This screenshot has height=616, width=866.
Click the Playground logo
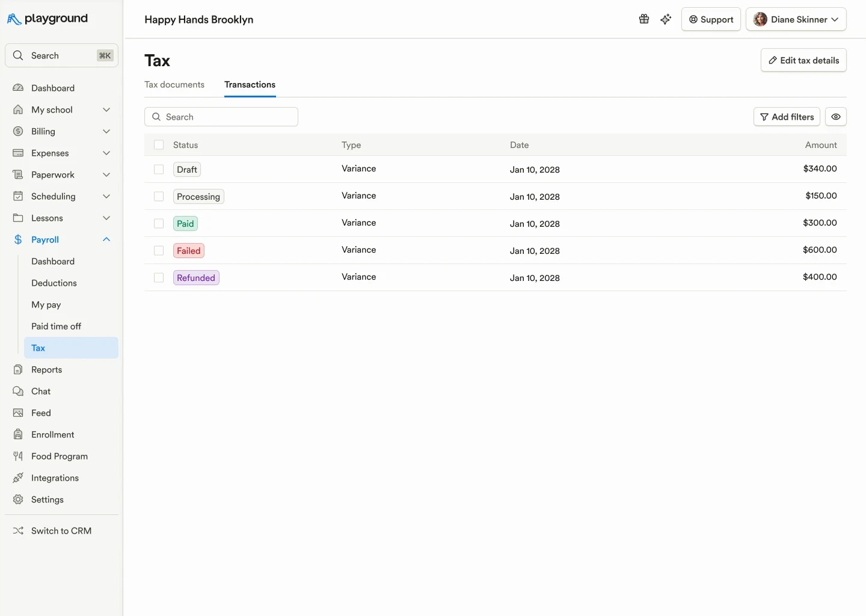pyautogui.click(x=48, y=19)
